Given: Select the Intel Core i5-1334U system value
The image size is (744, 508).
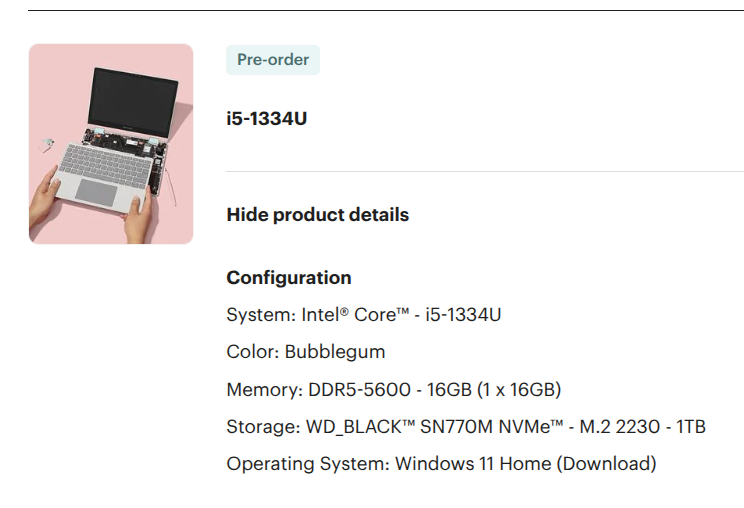Looking at the screenshot, I should (x=401, y=316).
